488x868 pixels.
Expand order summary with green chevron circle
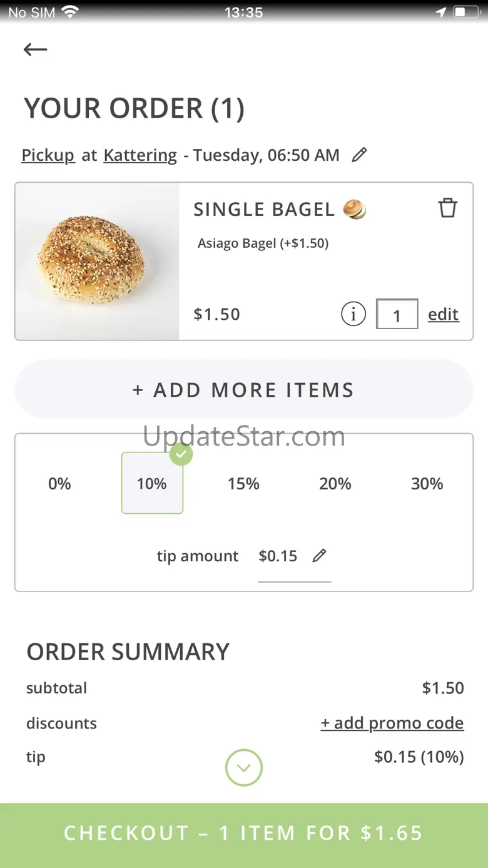(244, 767)
